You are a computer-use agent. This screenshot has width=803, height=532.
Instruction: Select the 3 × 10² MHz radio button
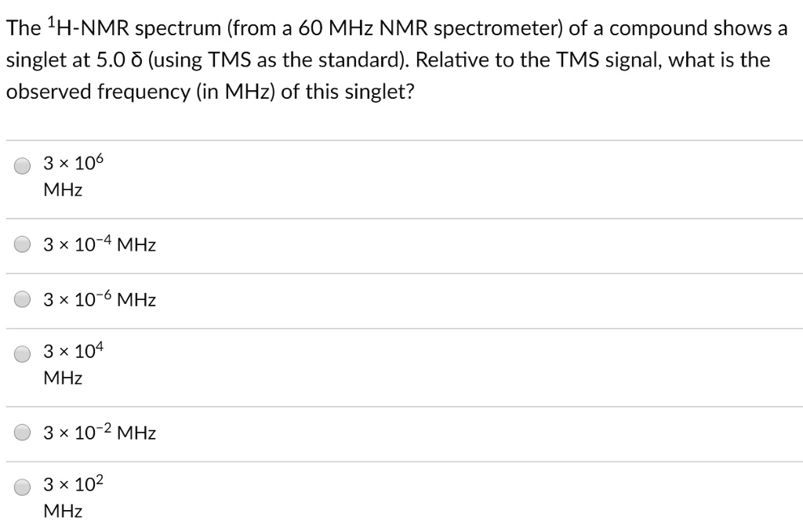21,487
